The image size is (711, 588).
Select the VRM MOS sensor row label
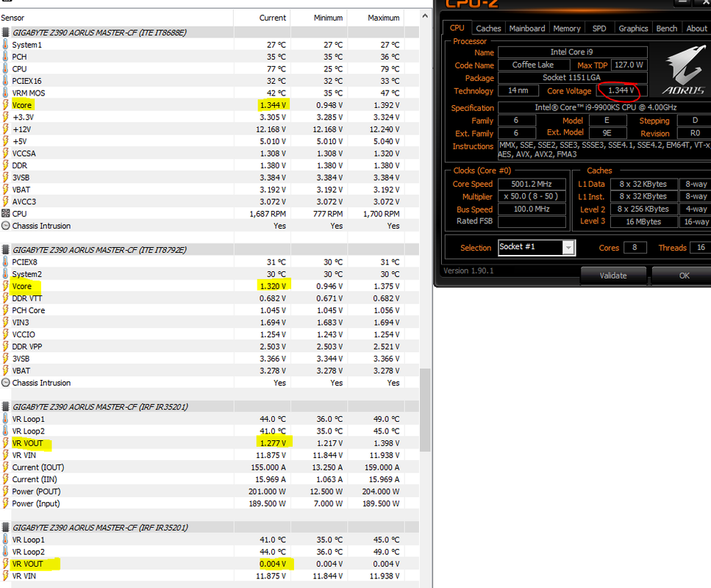(29, 93)
